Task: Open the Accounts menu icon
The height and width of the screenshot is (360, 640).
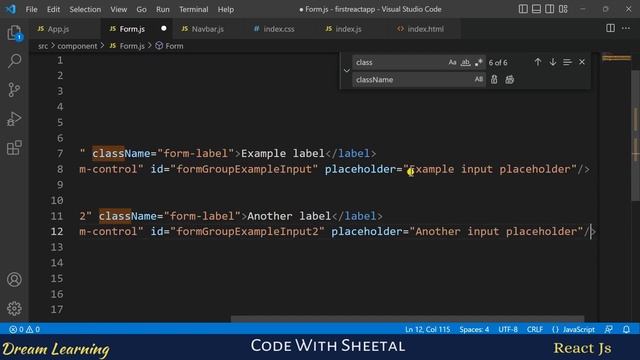Action: [x=14, y=280]
